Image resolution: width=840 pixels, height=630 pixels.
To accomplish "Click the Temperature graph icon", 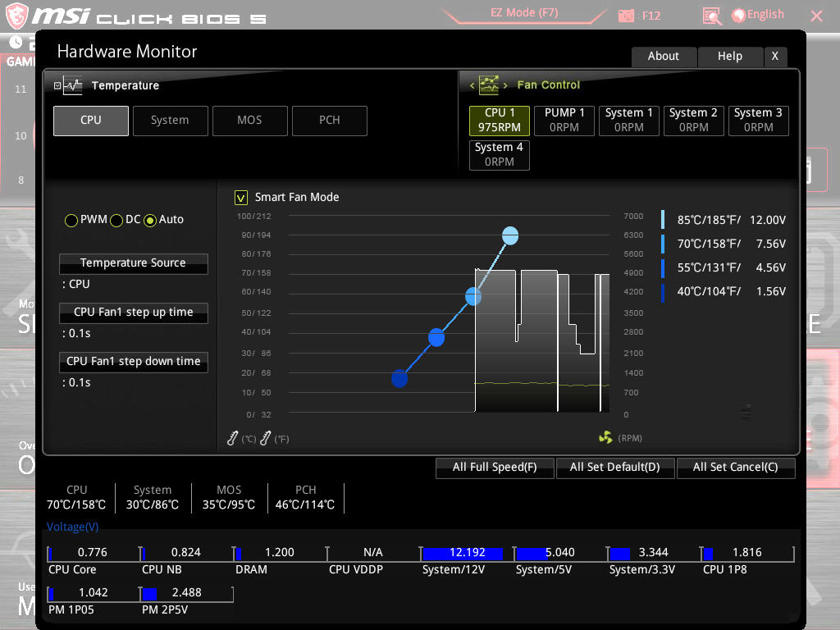I will 72,85.
